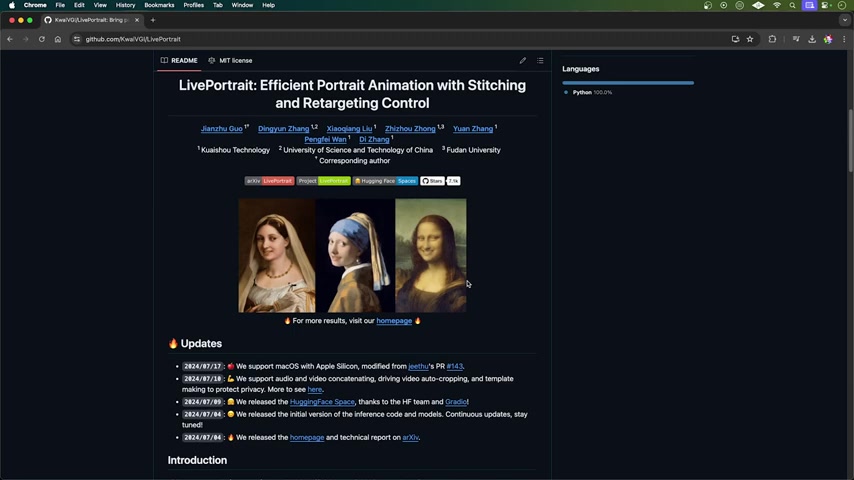Open the HuggingFace Space link
The height and width of the screenshot is (480, 854).
click(x=322, y=402)
